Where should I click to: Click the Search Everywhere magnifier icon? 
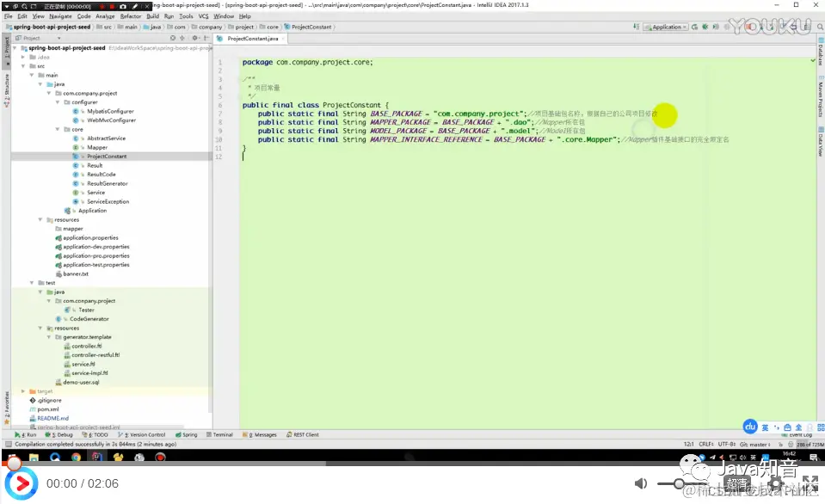[820, 27]
